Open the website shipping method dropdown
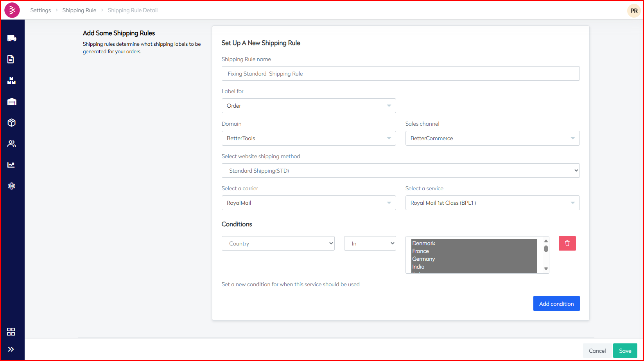Viewport: 644px width, 361px height. (400, 170)
